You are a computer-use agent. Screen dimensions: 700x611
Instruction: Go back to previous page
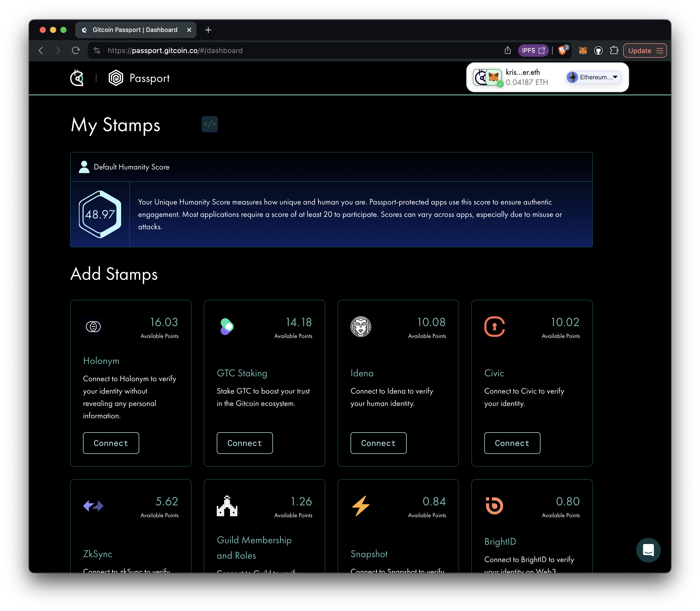coord(41,50)
